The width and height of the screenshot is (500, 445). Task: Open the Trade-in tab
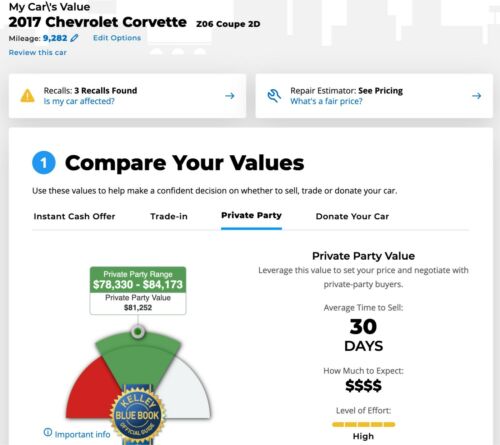[x=169, y=216]
